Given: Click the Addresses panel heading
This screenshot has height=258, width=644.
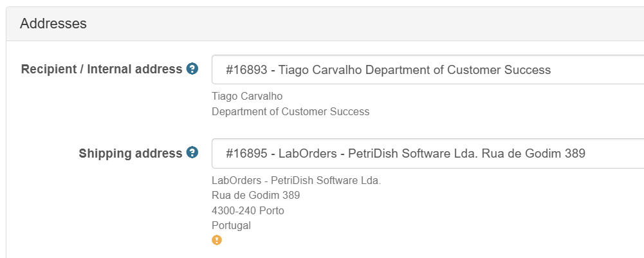Looking at the screenshot, I should pyautogui.click(x=53, y=23).
